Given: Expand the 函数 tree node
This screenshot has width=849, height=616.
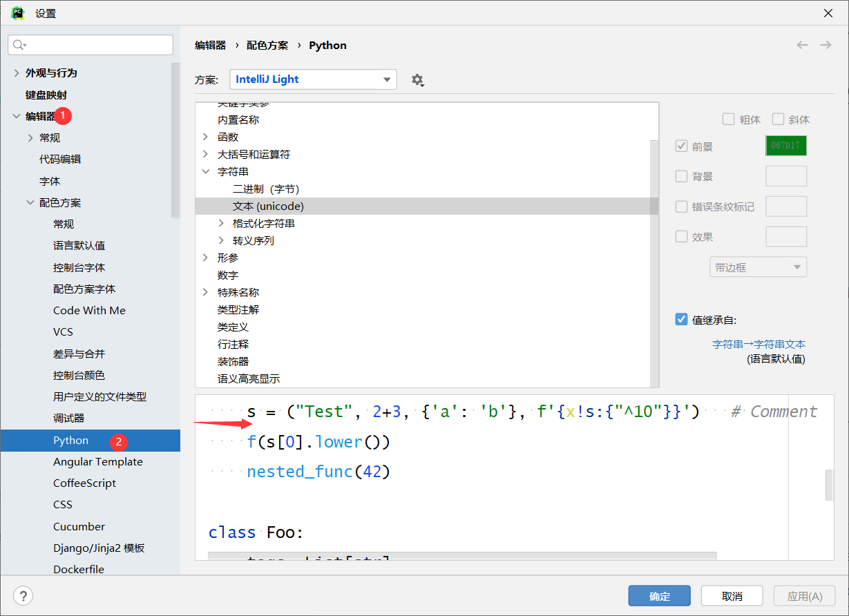Looking at the screenshot, I should (x=205, y=137).
